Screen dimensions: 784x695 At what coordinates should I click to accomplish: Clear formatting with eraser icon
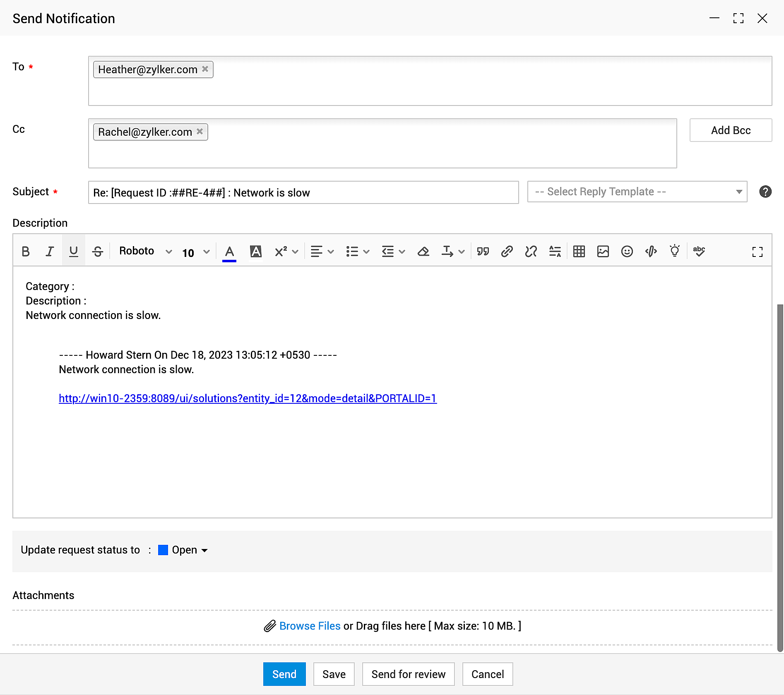(423, 251)
